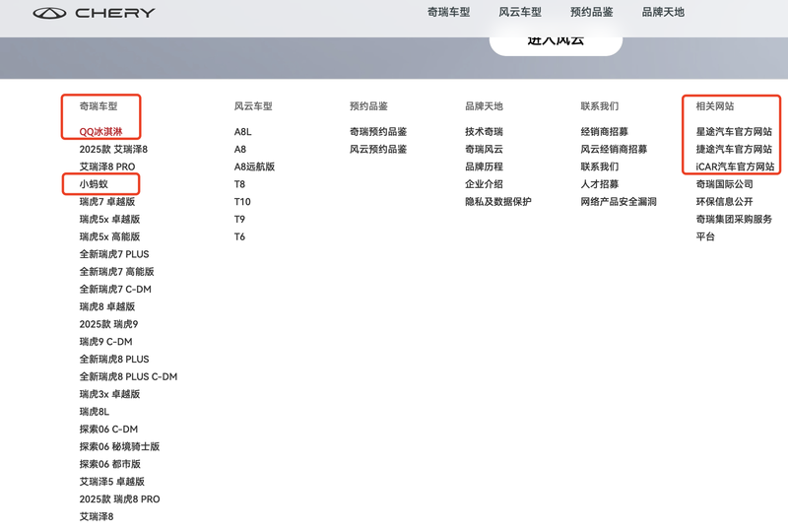The image size is (788, 532).
Task: Open the 经销商招募 link
Action: coord(605,132)
